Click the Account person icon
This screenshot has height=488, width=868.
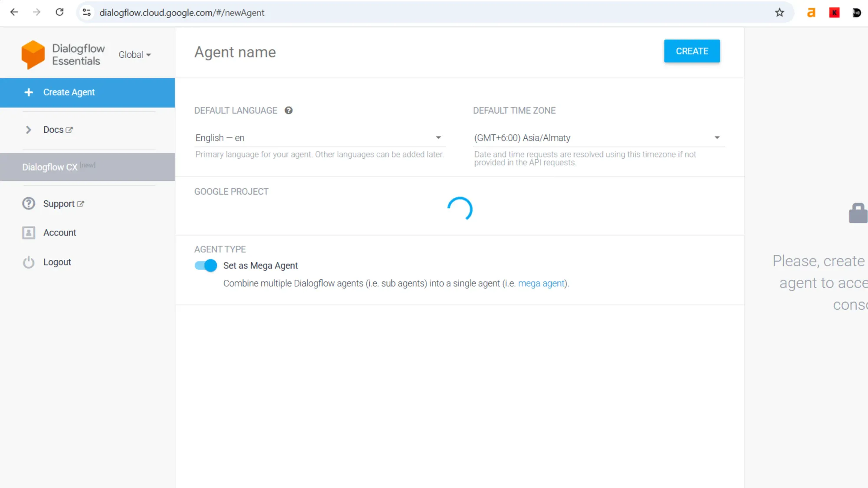(29, 233)
